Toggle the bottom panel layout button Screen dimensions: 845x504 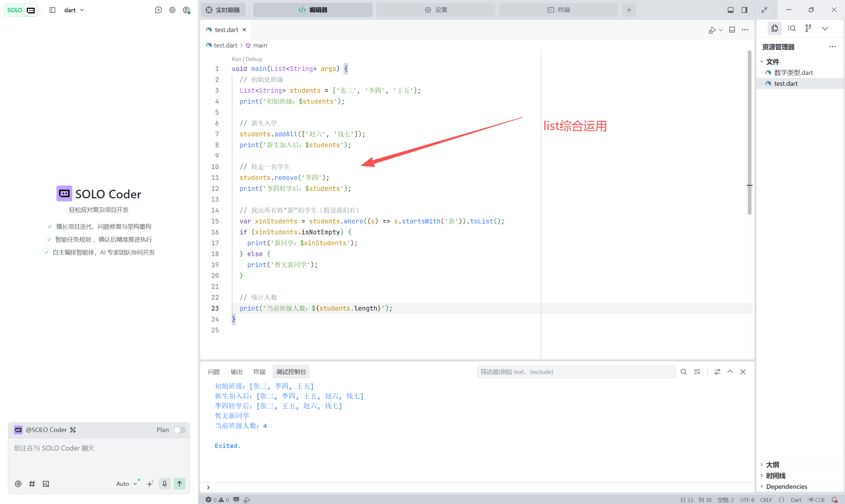[730, 10]
